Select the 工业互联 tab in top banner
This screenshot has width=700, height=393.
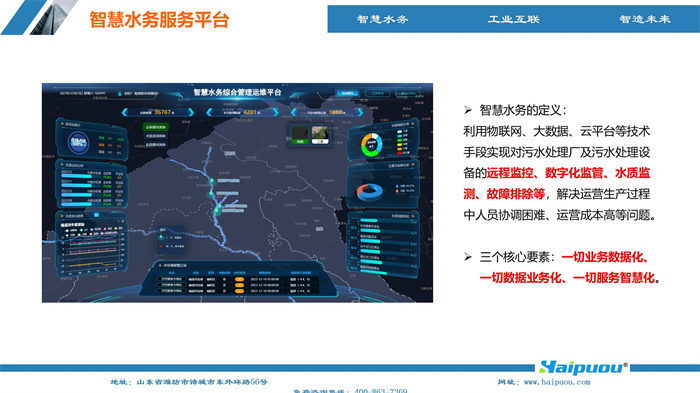(x=513, y=19)
